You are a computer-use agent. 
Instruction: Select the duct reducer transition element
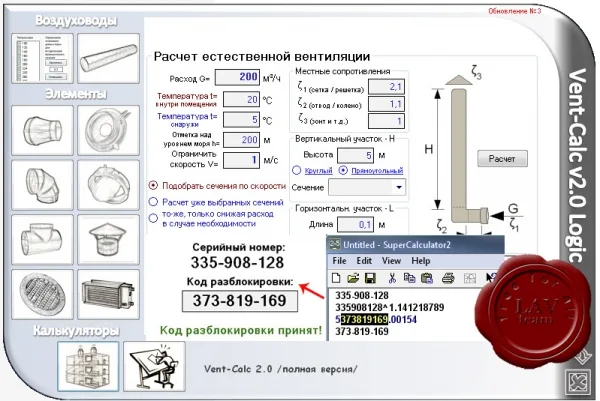pos(42,130)
